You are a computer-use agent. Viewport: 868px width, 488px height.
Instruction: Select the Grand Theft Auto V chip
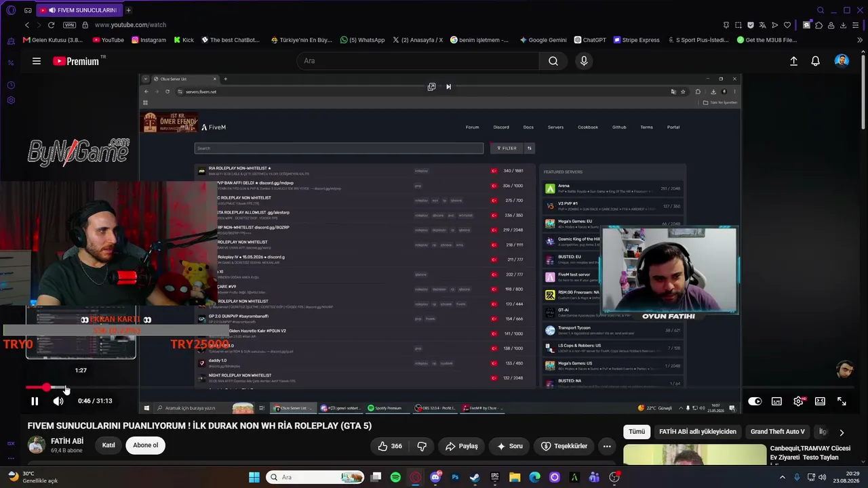778,432
